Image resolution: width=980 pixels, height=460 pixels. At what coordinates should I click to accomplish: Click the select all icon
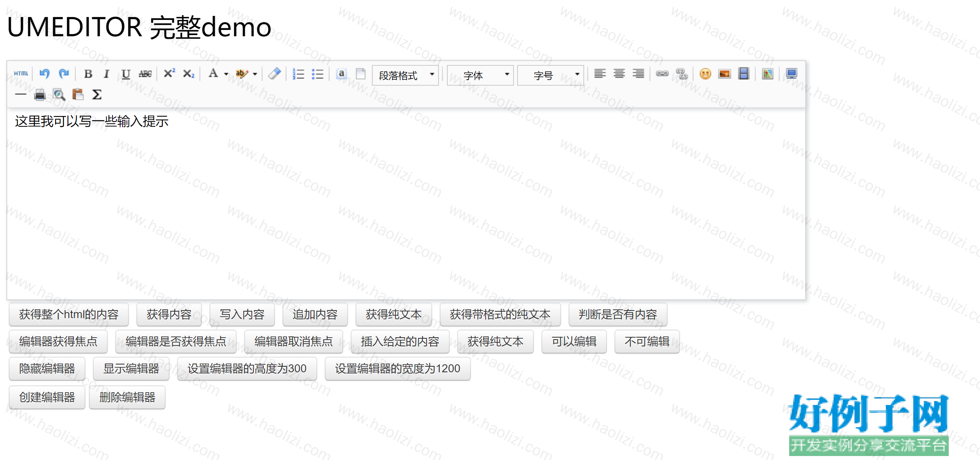[x=341, y=74]
